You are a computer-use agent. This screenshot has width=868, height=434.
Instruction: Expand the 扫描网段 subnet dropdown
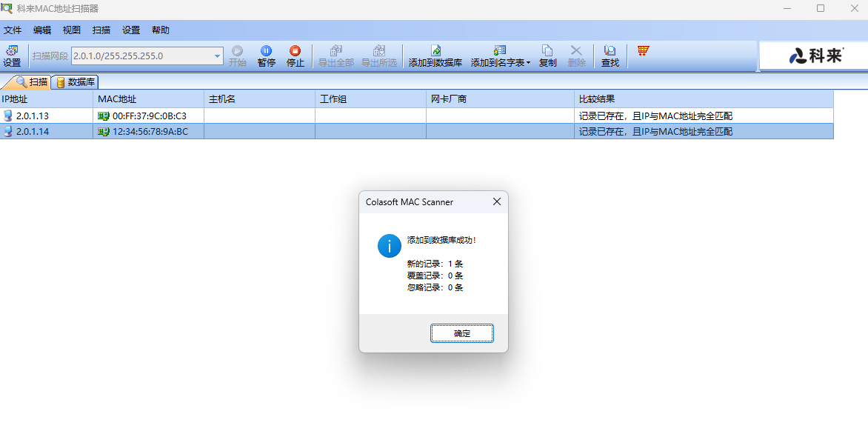(x=218, y=56)
